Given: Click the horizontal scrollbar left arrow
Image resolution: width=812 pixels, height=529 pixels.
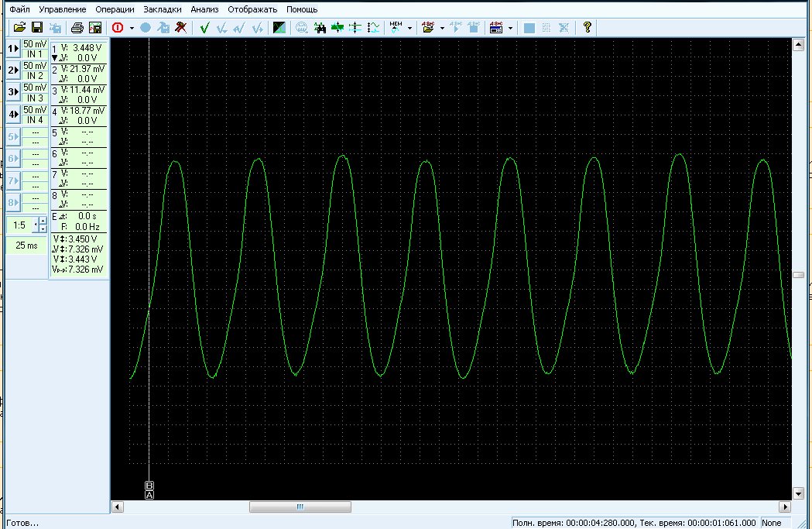Looking at the screenshot, I should click(118, 507).
